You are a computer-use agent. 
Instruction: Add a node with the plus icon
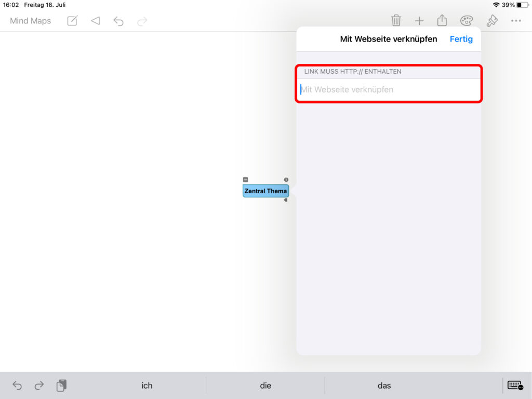419,21
